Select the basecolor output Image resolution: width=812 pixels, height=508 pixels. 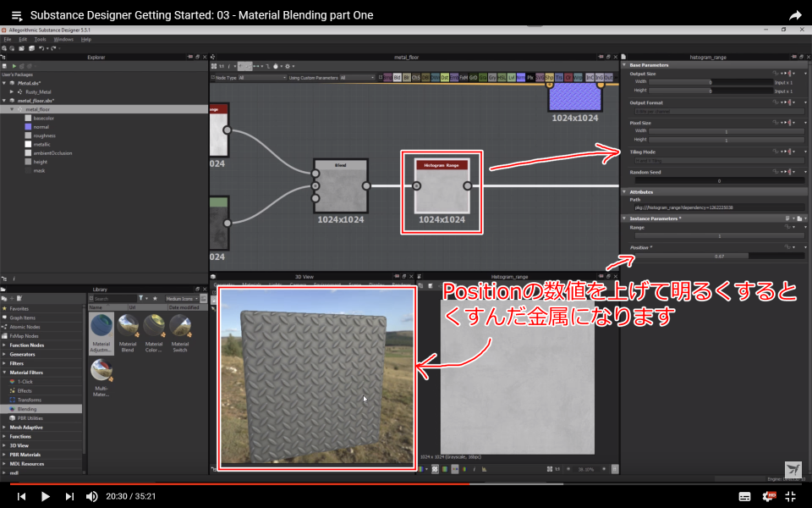coord(43,119)
